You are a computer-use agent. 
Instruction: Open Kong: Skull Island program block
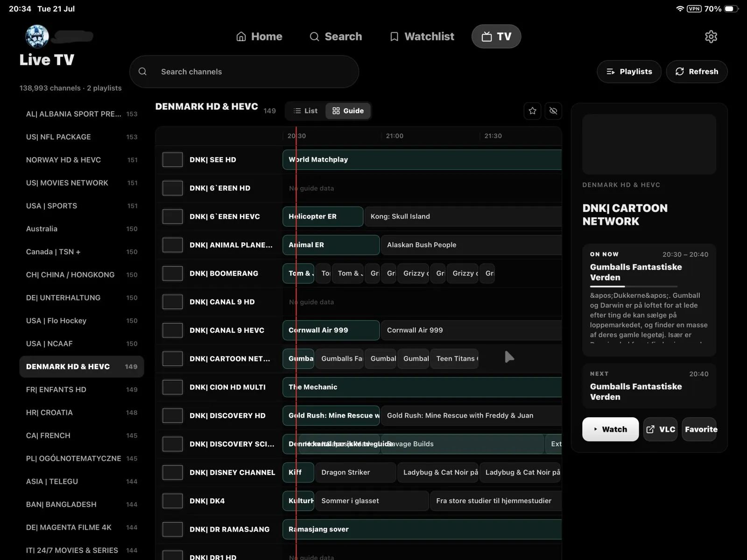(x=463, y=217)
